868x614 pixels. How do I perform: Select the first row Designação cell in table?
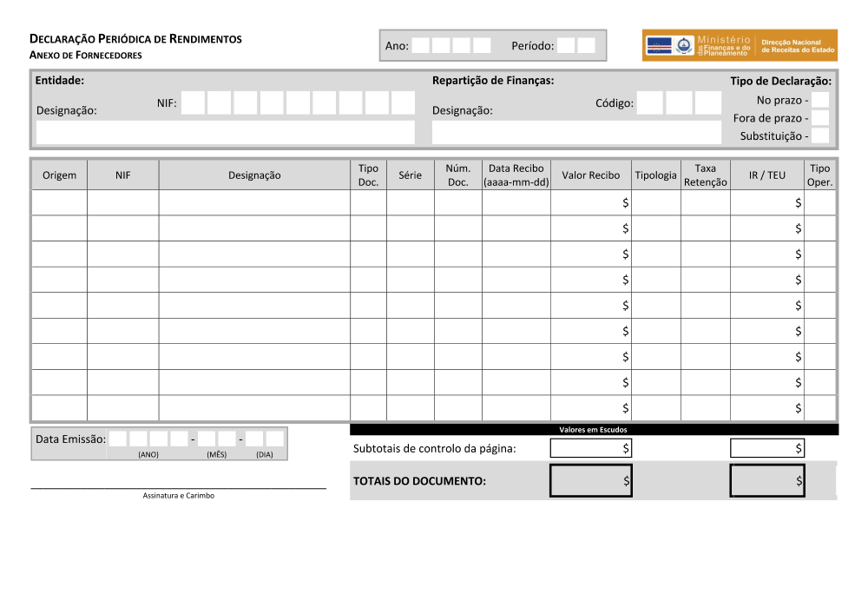click(x=254, y=202)
